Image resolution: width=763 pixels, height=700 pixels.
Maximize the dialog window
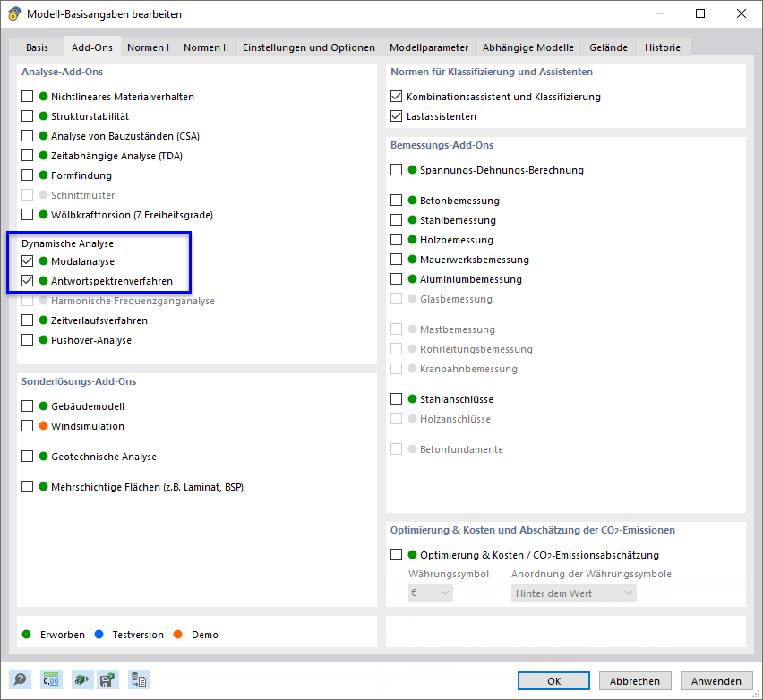tap(699, 13)
